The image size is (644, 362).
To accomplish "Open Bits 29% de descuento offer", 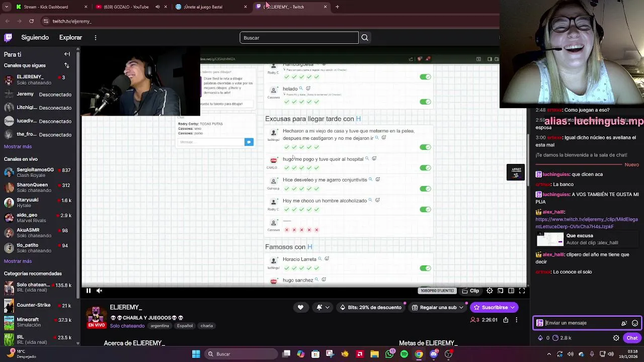I will tap(371, 307).
